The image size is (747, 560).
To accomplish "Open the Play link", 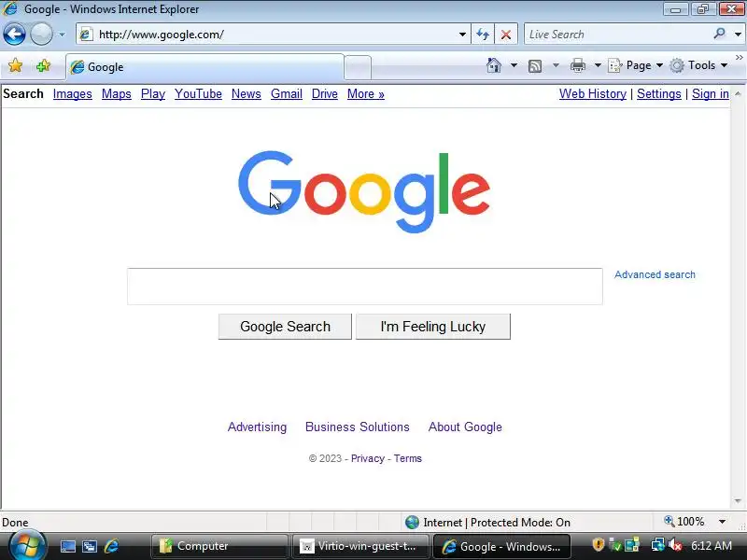I will click(x=153, y=94).
